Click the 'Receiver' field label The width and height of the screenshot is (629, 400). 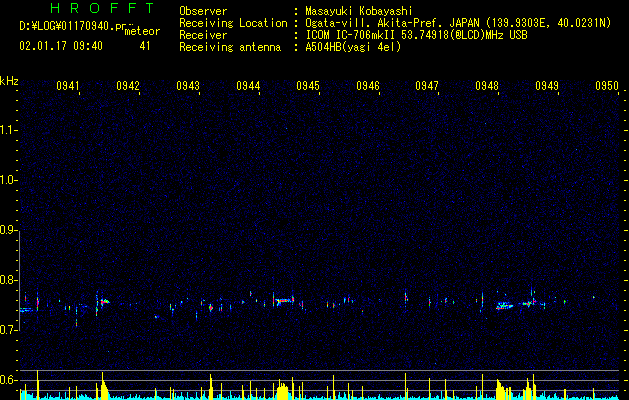pyautogui.click(x=203, y=35)
